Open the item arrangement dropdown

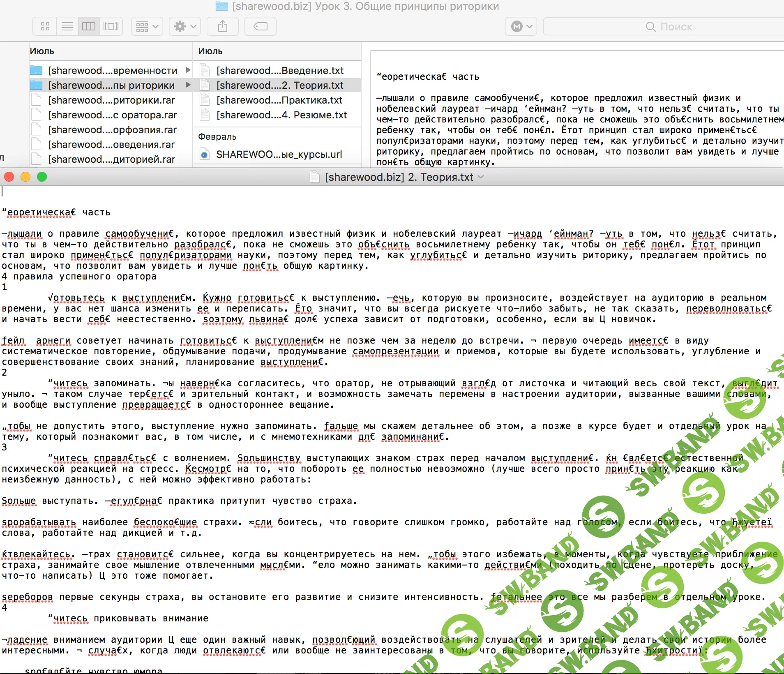point(147,27)
